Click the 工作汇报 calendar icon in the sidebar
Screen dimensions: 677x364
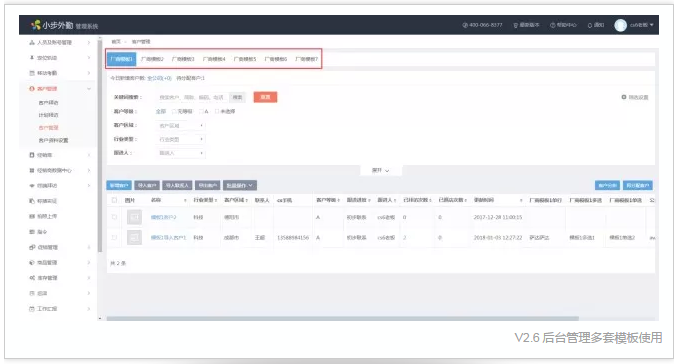32,309
